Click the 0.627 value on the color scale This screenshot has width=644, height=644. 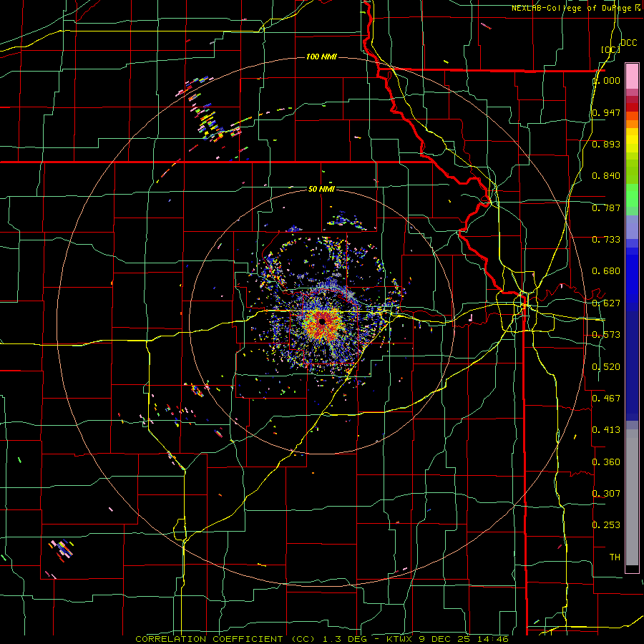tap(606, 303)
